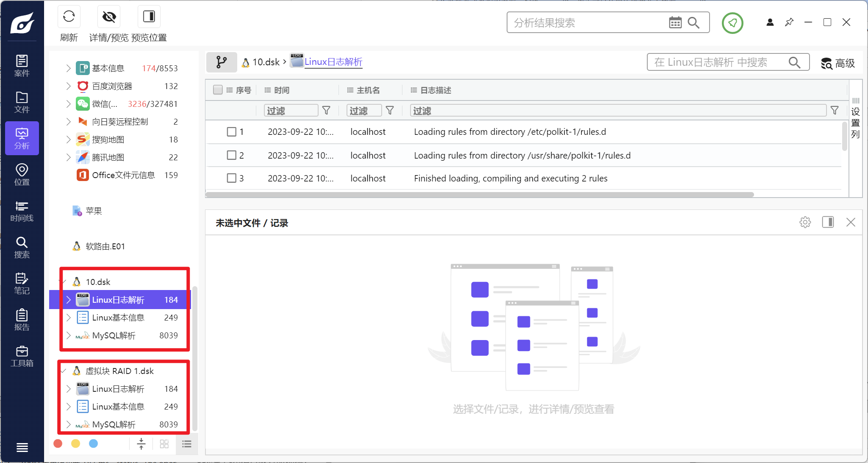Click the hamburger menu at sidebar bottom
This screenshot has width=868, height=463.
(22, 447)
